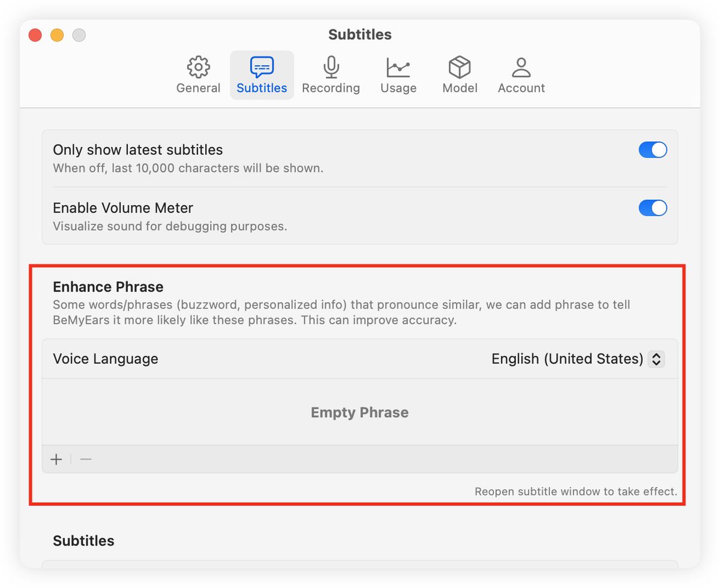720x588 pixels.
Task: Click the Account person icon
Action: coord(521,67)
